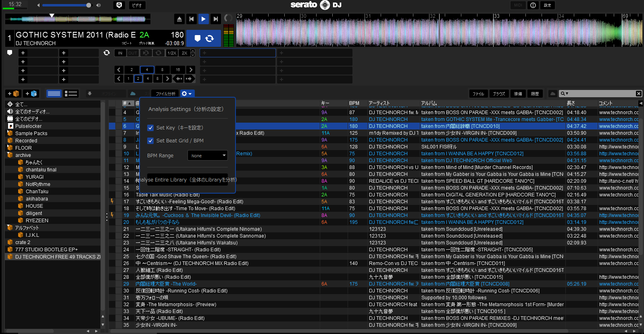Toggle the Set Key checkbox
Viewport: 644px width, 334px height.
click(x=150, y=128)
